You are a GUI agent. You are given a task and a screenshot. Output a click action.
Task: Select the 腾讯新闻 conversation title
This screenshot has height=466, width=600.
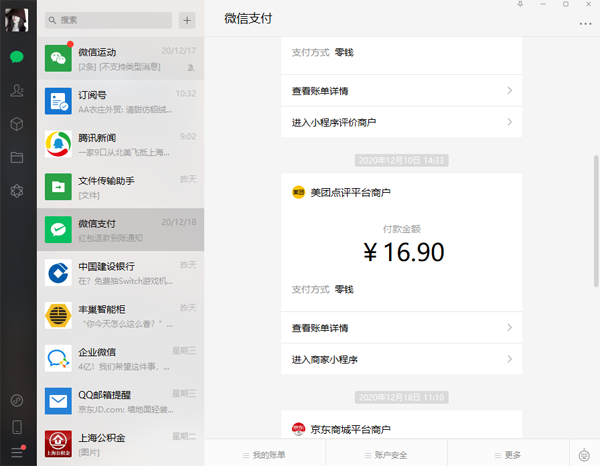[97, 138]
